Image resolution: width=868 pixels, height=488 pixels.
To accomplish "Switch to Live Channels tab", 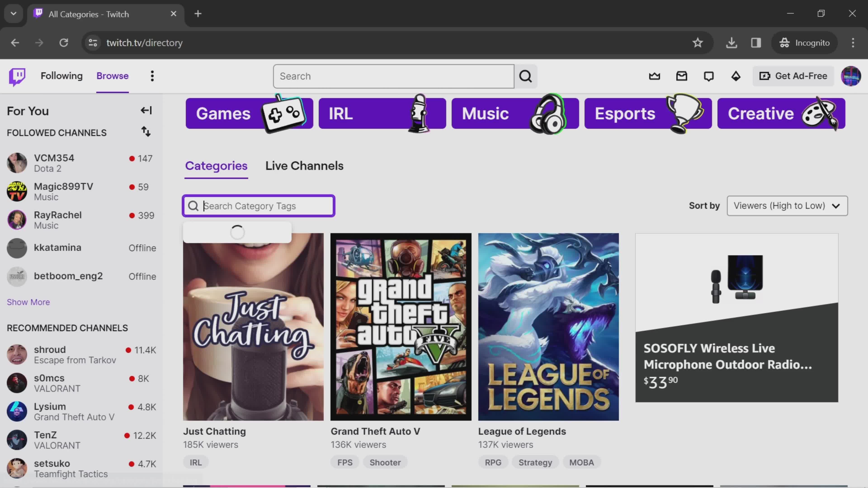I will coord(304,166).
